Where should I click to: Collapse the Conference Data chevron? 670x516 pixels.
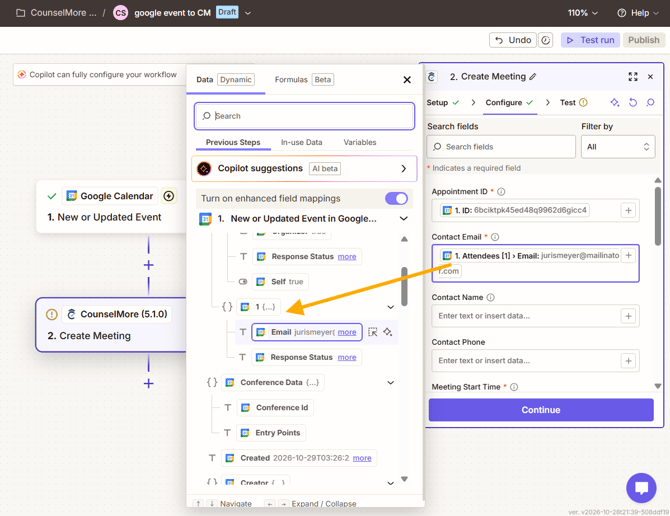pyautogui.click(x=391, y=383)
